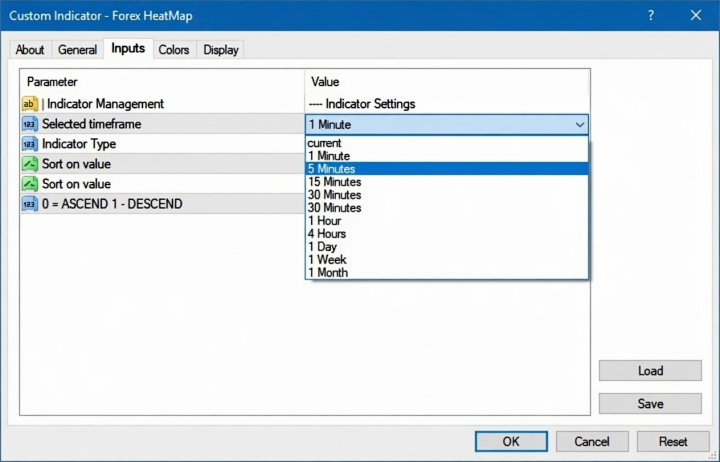720x462 pixels.
Task: Select '1 Hour' timeframe option
Action: [446, 220]
